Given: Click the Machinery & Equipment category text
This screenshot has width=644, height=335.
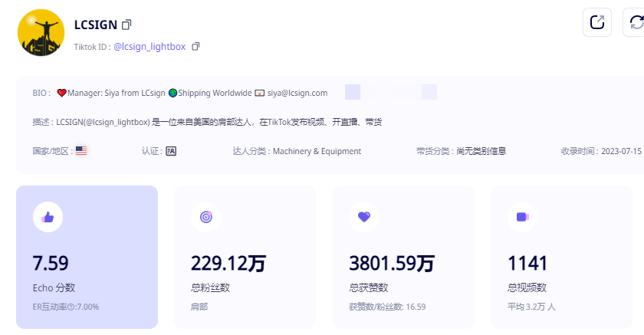Looking at the screenshot, I should pyautogui.click(x=317, y=151).
